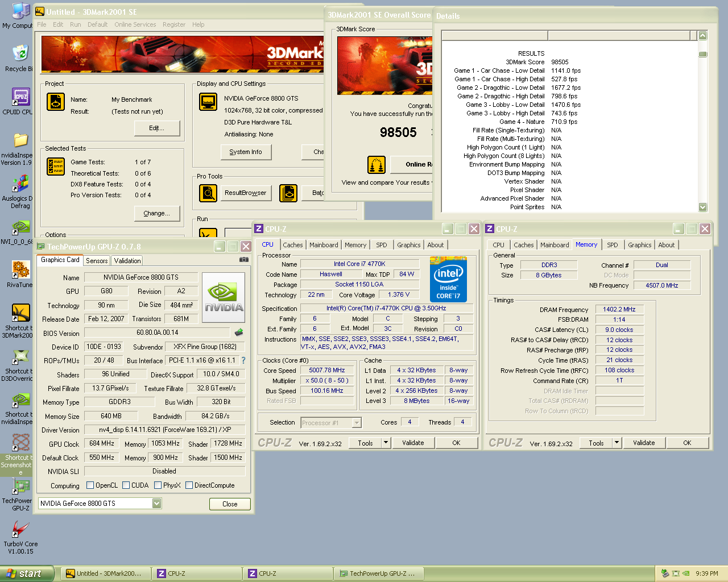The image size is (728, 582).
Task: Click the ResultBrowser magnifier icon
Action: pos(208,193)
